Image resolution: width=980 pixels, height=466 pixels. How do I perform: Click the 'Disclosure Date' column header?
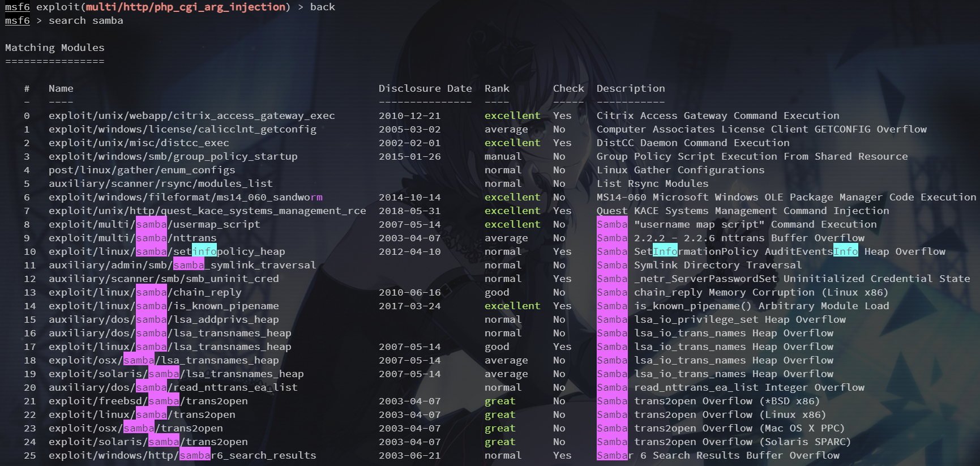425,88
